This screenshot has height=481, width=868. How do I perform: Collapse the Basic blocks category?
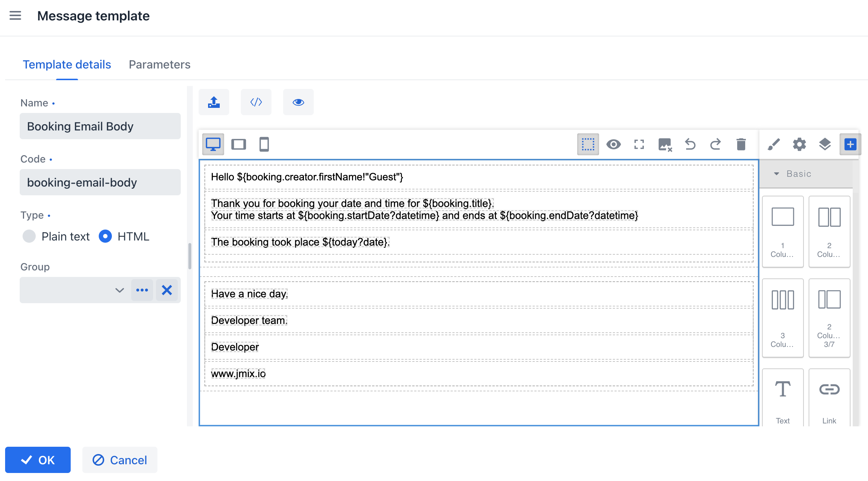(x=777, y=174)
